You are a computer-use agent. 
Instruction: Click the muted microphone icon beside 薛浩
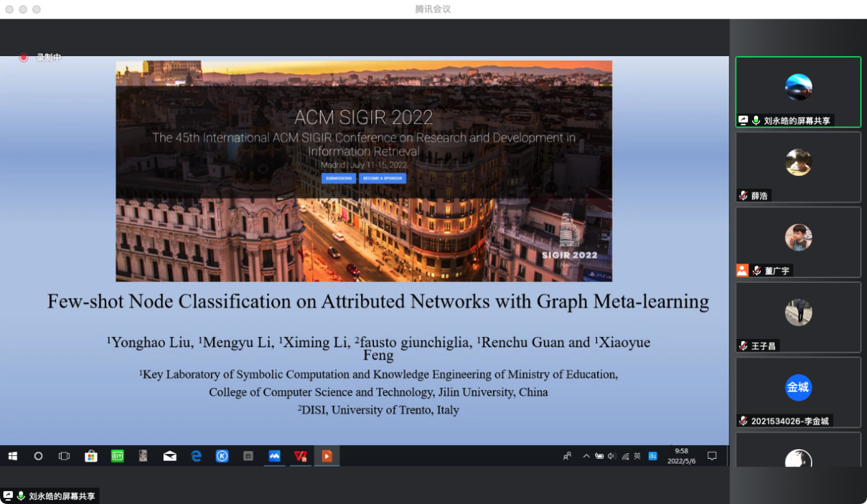coord(743,196)
